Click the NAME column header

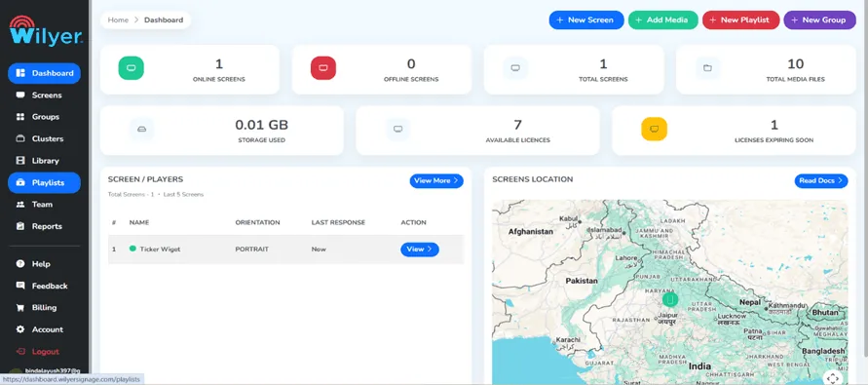point(139,222)
